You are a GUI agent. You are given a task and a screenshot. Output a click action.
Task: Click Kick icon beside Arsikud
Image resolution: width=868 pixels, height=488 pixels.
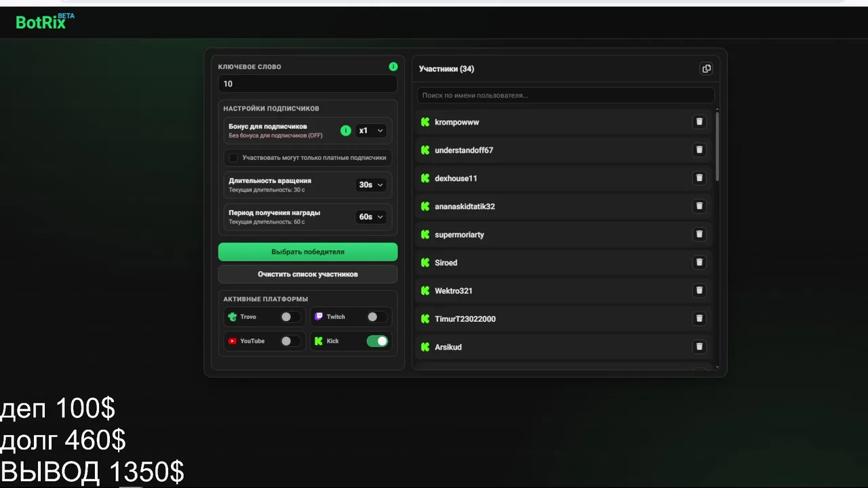(425, 347)
